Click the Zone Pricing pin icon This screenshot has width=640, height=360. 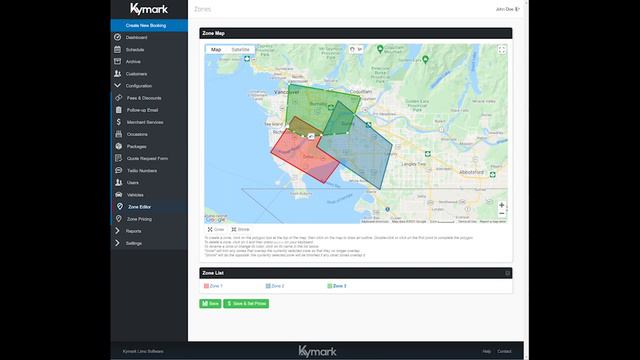tap(118, 219)
